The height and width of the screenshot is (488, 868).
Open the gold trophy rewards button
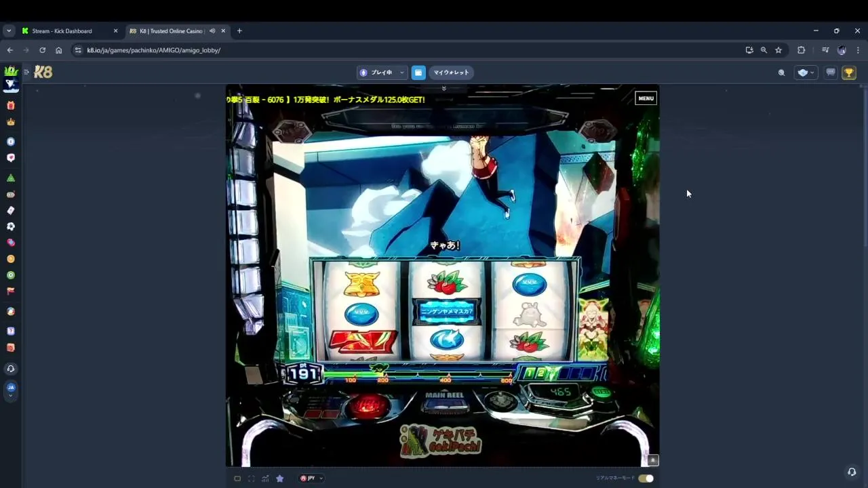click(x=849, y=73)
